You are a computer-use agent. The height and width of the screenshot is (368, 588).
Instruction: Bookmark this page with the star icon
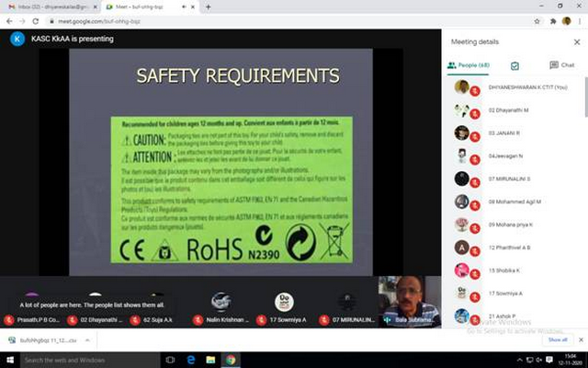[537, 21]
